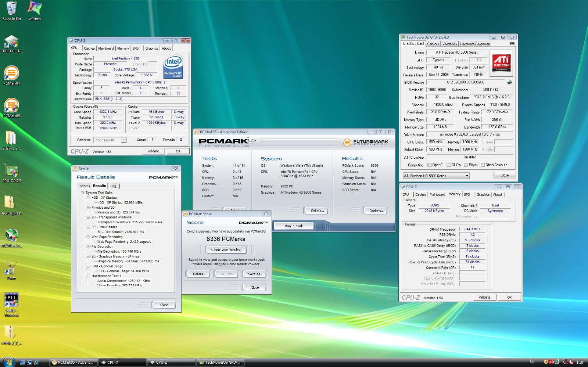Switch to the Scores tab in Result Details
This screenshot has height=367, width=588.
tap(85, 186)
